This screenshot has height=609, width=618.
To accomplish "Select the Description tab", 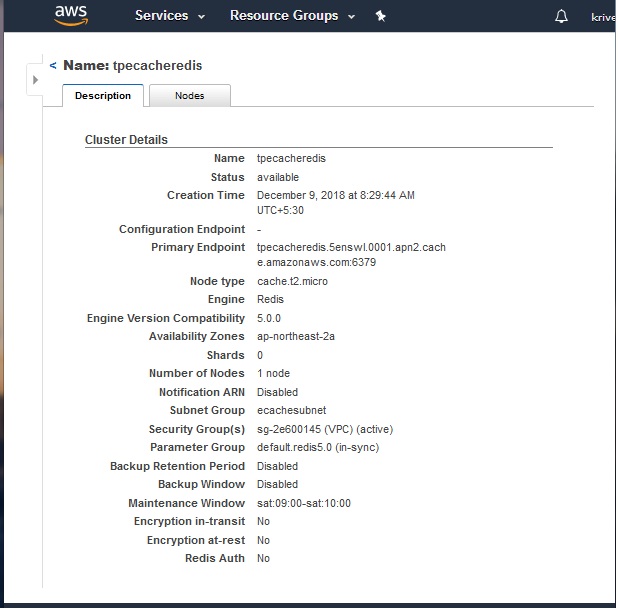I will [103, 96].
